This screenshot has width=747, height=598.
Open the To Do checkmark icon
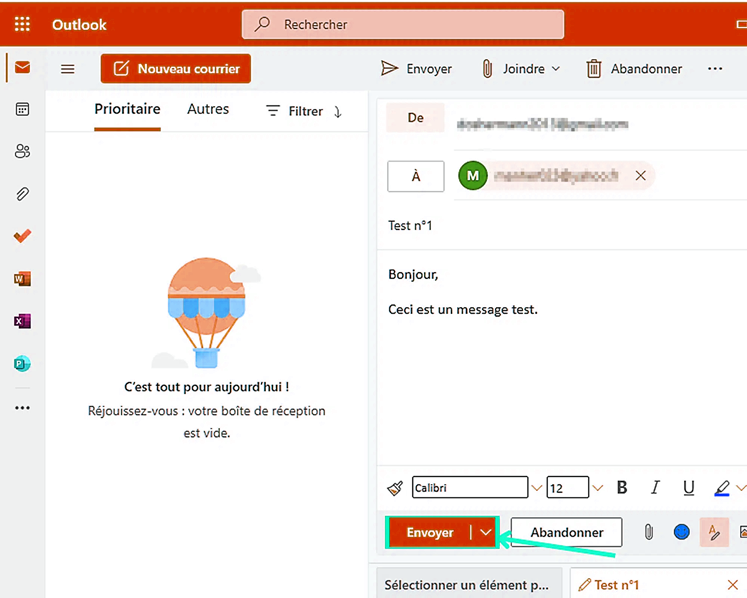tap(22, 236)
